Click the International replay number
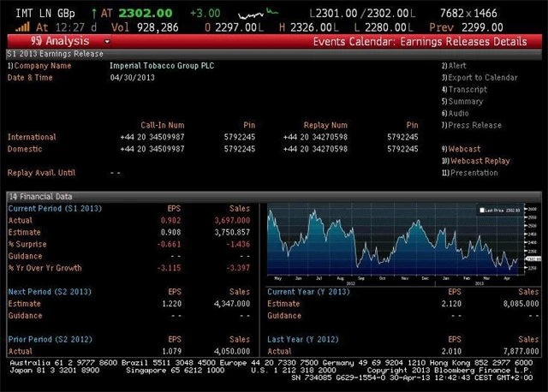The width and height of the screenshot is (548, 392). 315,137
